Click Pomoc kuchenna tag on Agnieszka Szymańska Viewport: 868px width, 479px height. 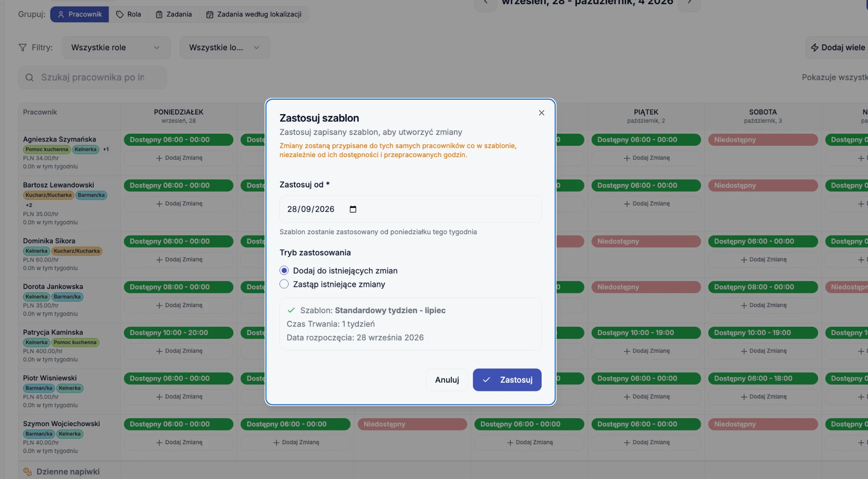(x=47, y=149)
